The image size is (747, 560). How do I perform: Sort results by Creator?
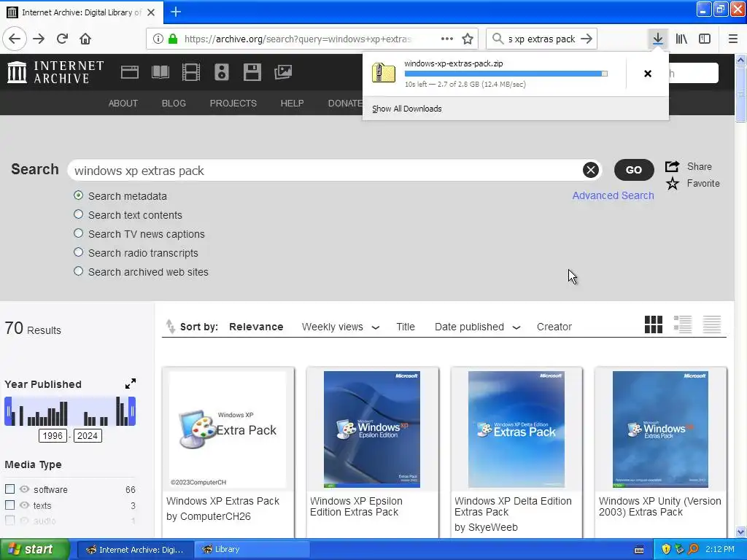point(554,327)
